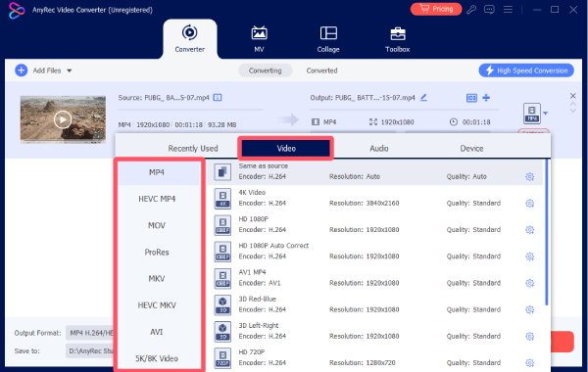
Task: Open settings gear for 3D Left-Right
Action: (529, 336)
